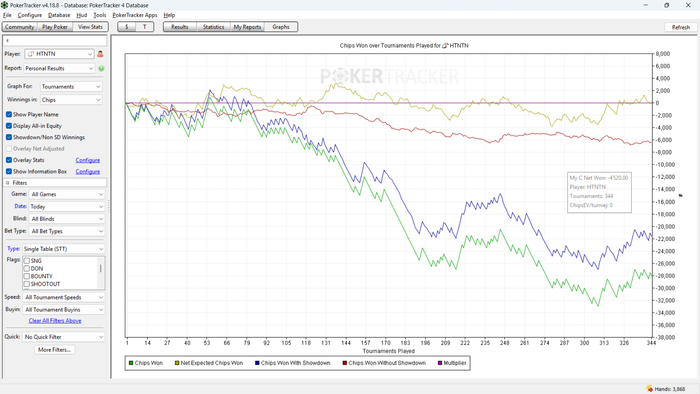Screen dimensions: 700x394
Task: Click the player profile icon beside HTNTN
Action: point(100,54)
